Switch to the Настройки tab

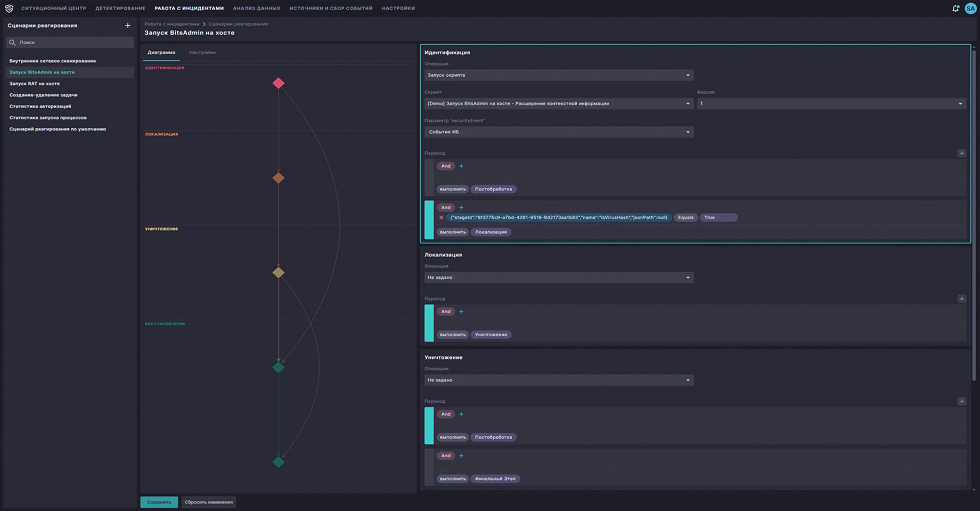(x=202, y=53)
